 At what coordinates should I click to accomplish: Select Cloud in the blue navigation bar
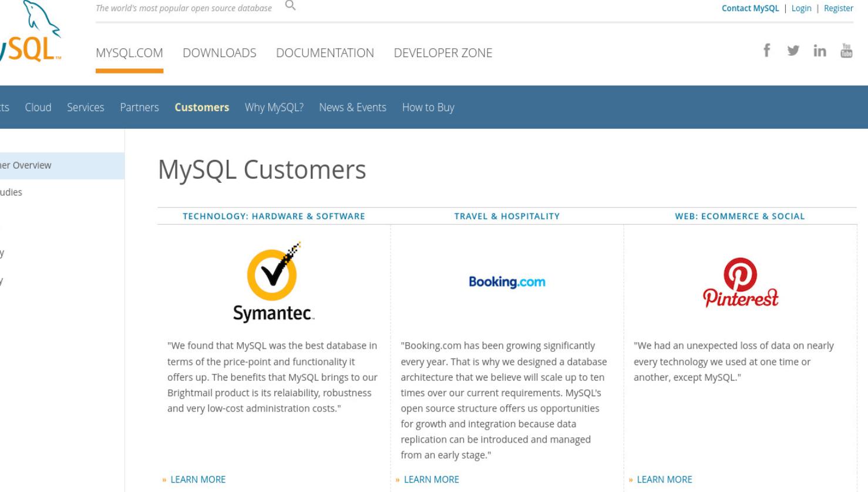point(38,108)
